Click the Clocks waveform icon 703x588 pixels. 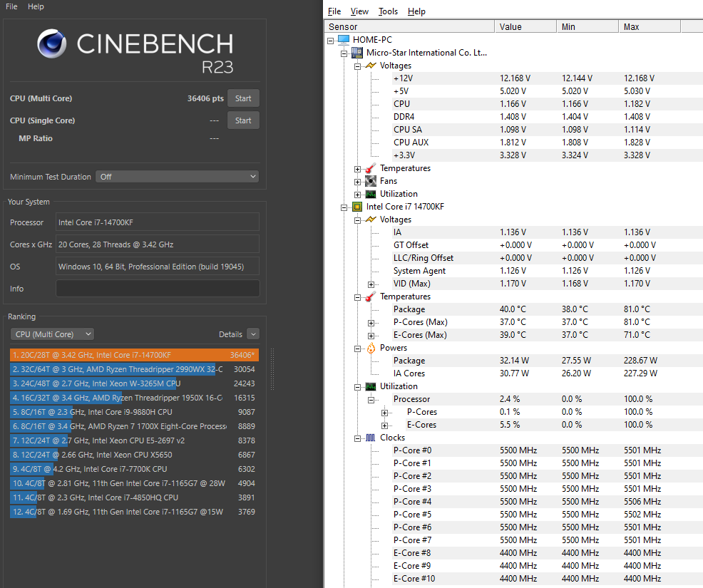click(370, 438)
